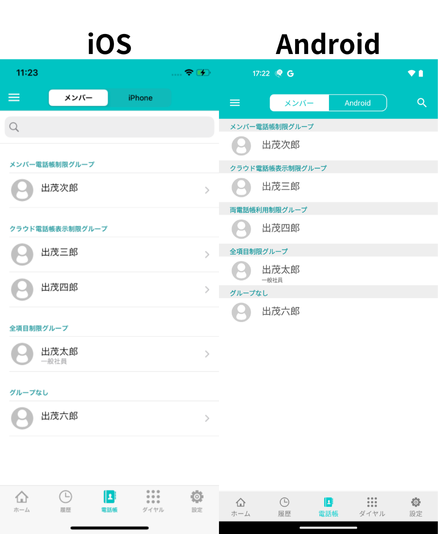This screenshot has height=534, width=438.
Task: Tap battery icon in iOS status bar
Action: pos(203,72)
